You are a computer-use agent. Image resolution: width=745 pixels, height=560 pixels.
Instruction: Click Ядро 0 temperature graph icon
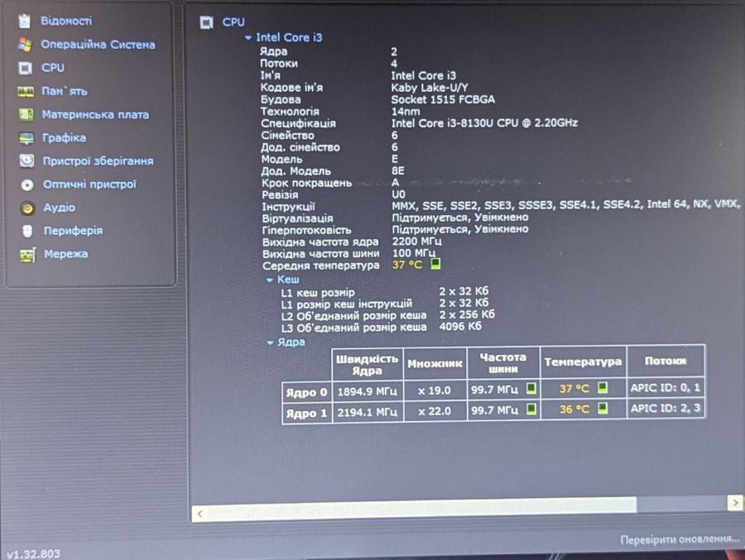click(602, 388)
